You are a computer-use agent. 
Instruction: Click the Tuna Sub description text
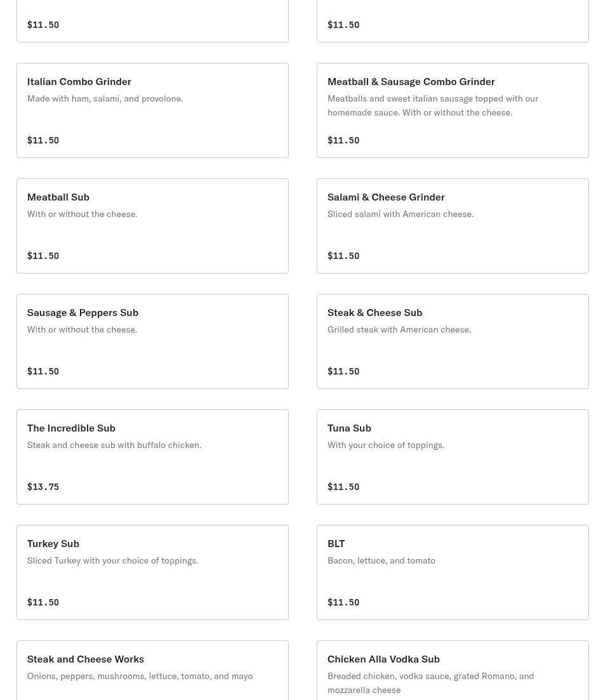coord(386,445)
